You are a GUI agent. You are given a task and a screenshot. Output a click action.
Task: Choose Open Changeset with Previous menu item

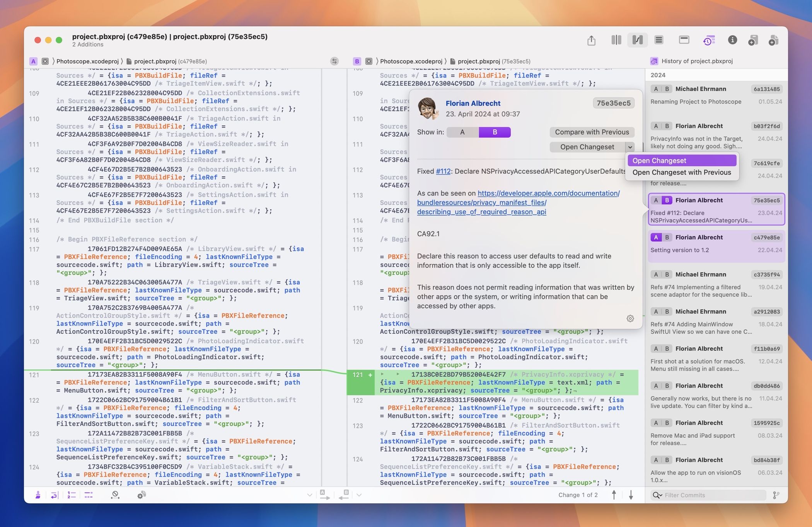coord(682,172)
